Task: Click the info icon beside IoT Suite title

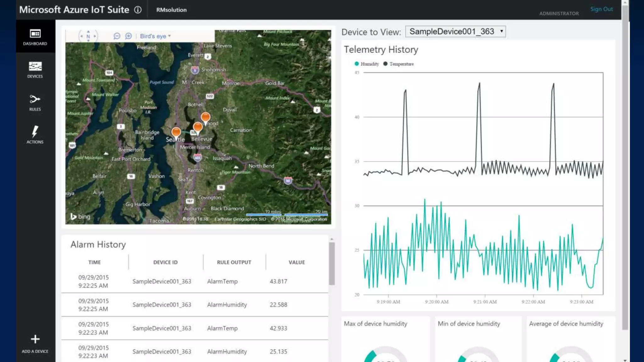Action: tap(138, 10)
